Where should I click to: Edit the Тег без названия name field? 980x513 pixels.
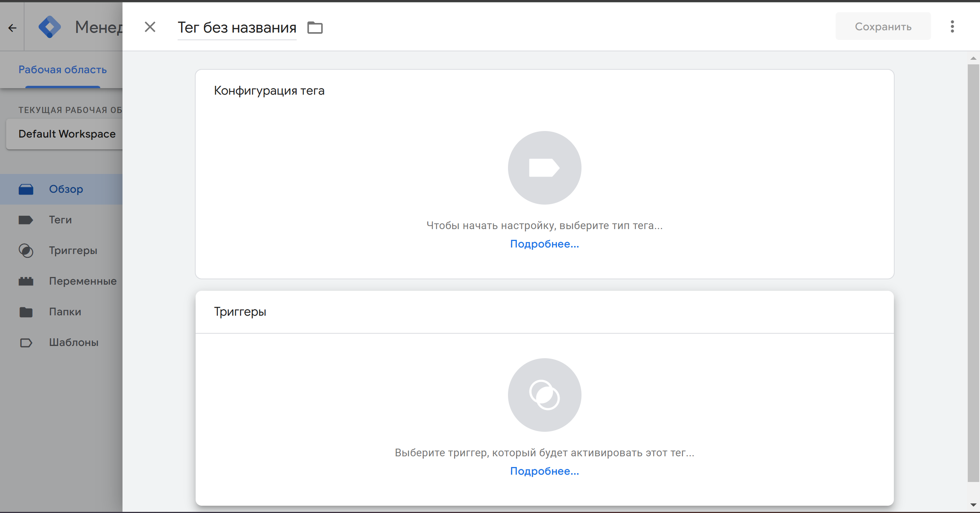(237, 28)
